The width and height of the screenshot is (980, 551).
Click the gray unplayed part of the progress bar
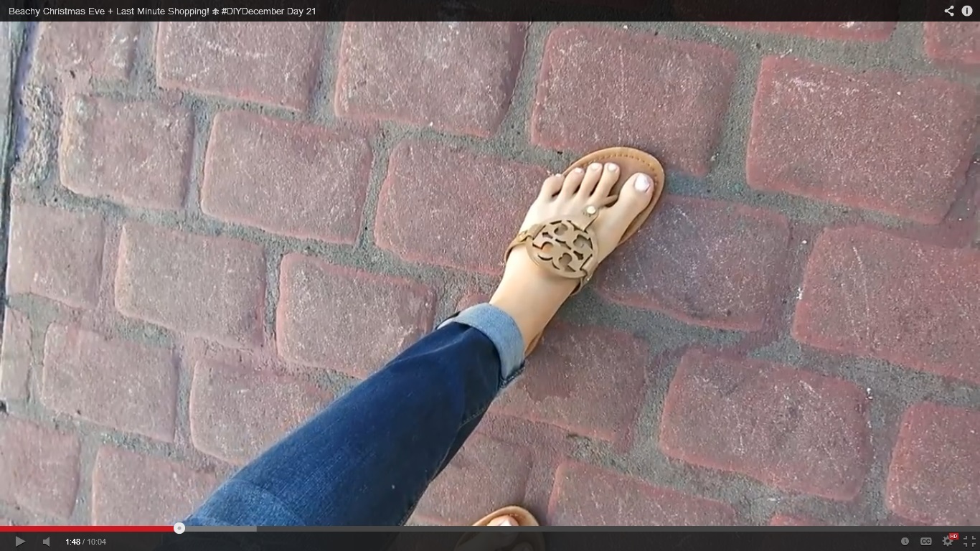[581, 529]
